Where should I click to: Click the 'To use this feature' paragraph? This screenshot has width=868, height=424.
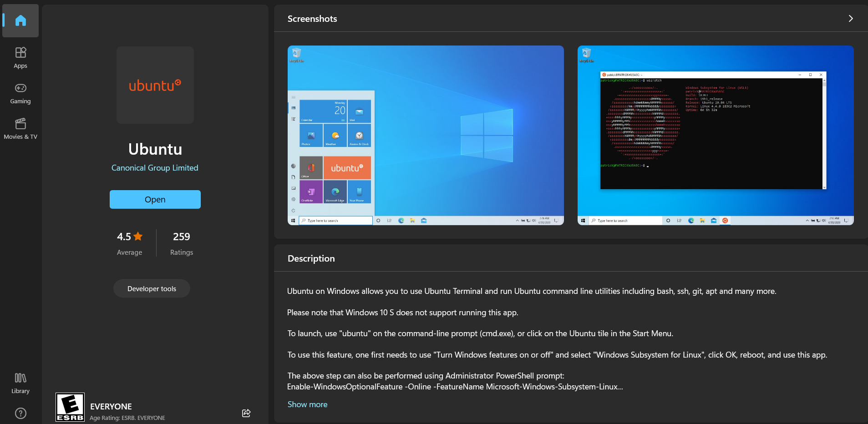(557, 355)
